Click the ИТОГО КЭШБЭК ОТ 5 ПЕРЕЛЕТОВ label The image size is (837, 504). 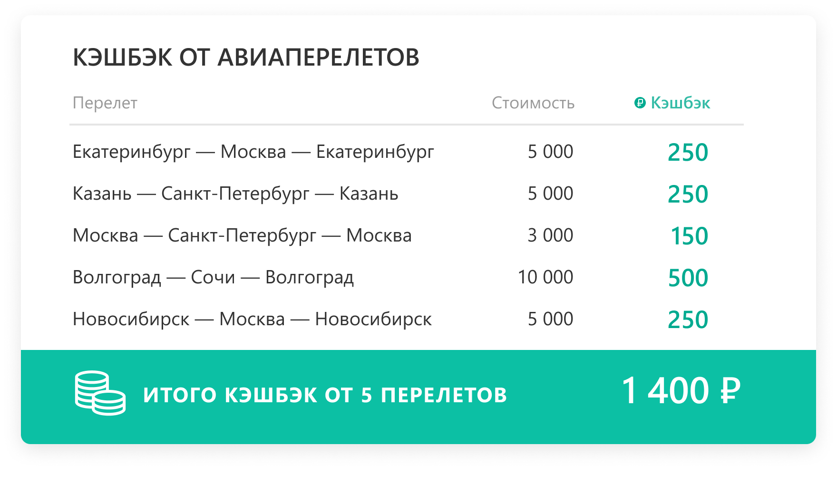coord(325,395)
